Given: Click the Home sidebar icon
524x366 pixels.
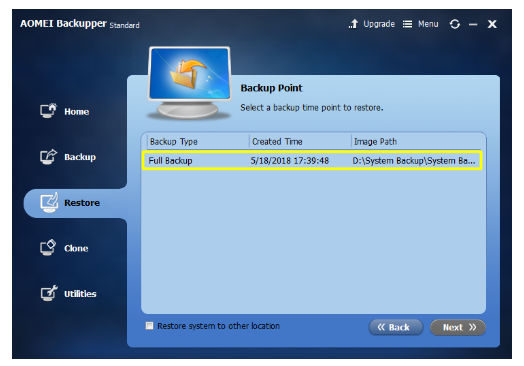Looking at the screenshot, I should coord(48,111).
